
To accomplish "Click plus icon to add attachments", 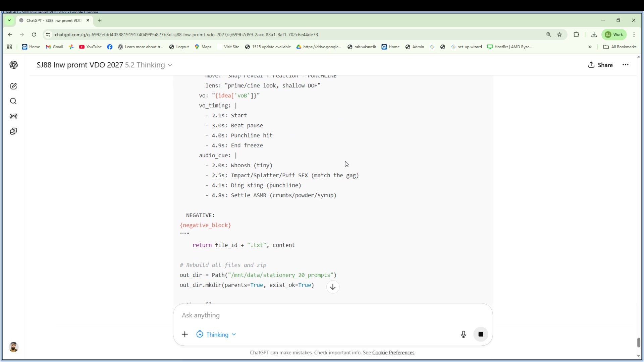I will click(185, 334).
